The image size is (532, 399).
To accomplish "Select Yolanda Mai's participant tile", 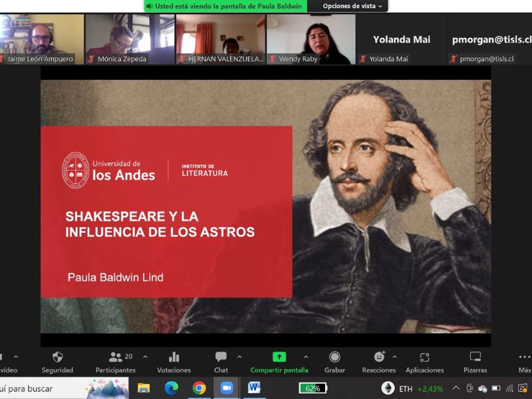I will coord(402,39).
